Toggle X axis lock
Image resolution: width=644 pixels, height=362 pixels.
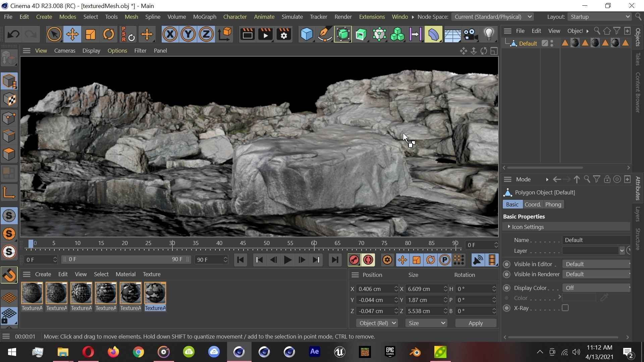click(170, 34)
